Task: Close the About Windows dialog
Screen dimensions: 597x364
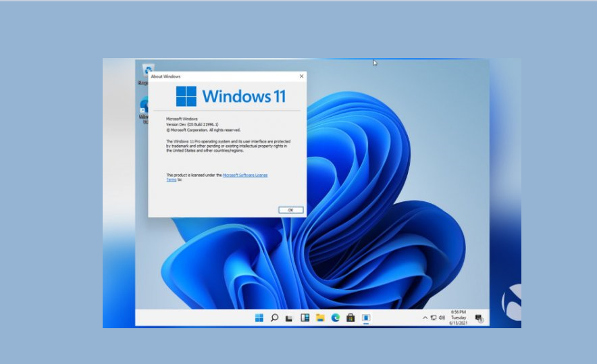Action: 302,76
